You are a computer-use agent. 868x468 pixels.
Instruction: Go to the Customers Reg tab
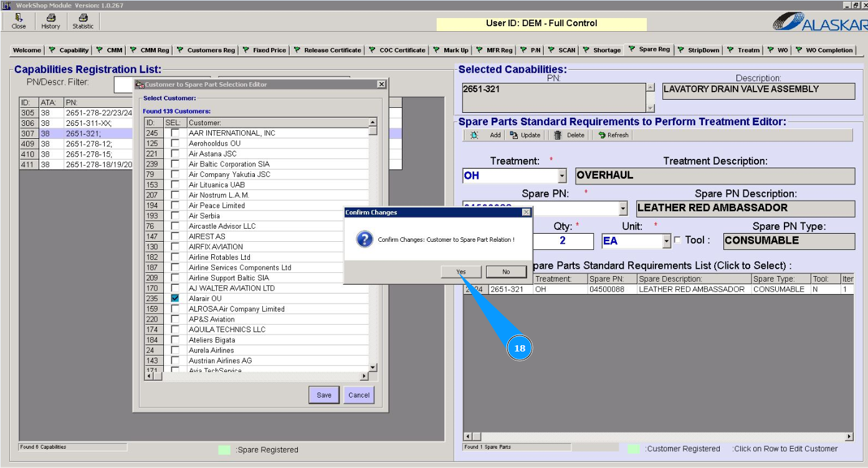pos(206,50)
